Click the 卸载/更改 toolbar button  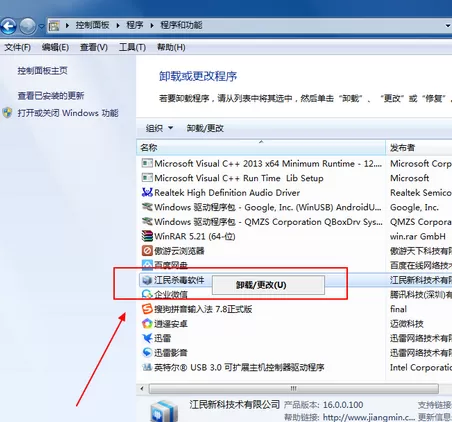coord(205,128)
